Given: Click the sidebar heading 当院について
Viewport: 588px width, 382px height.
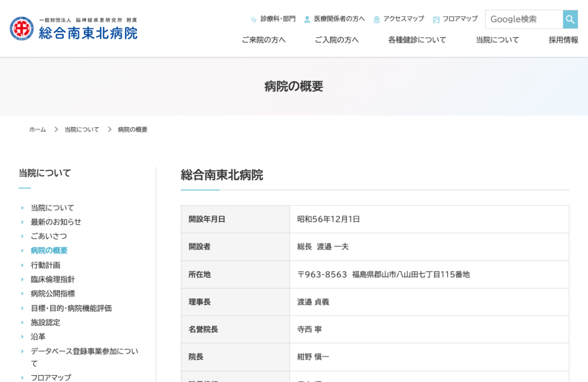Looking at the screenshot, I should pos(45,173).
